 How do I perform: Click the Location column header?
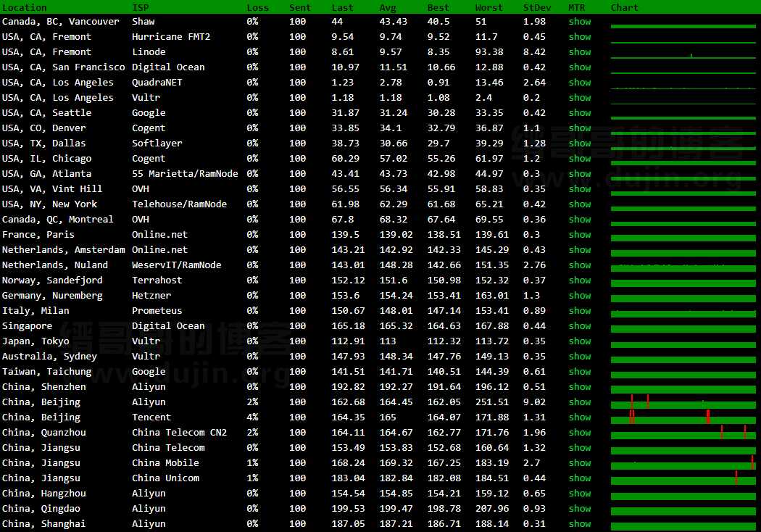[x=24, y=8]
